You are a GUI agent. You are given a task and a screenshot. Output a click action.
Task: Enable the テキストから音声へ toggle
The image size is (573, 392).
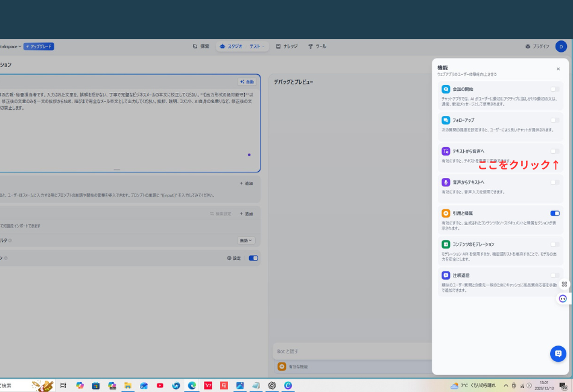[x=555, y=151]
